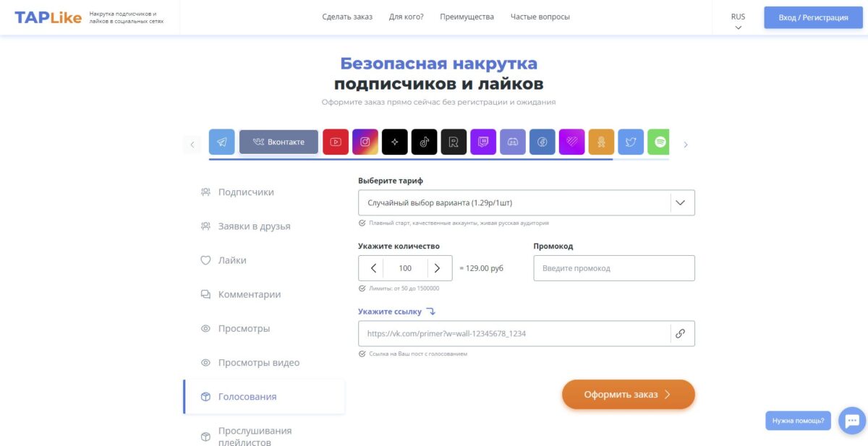Image resolution: width=868 pixels, height=446 pixels.
Task: Select the Голосования service category
Action: pos(264,397)
